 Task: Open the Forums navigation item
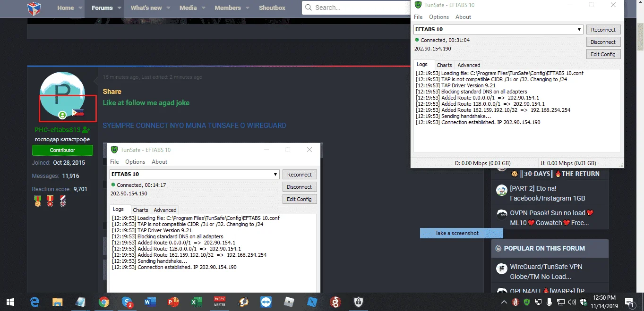click(x=102, y=8)
